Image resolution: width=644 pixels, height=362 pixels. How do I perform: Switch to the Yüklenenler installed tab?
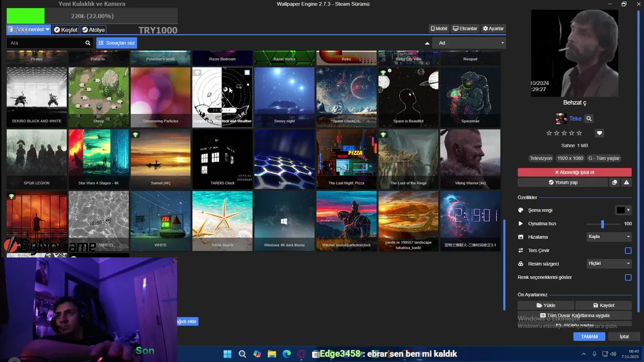click(29, 30)
